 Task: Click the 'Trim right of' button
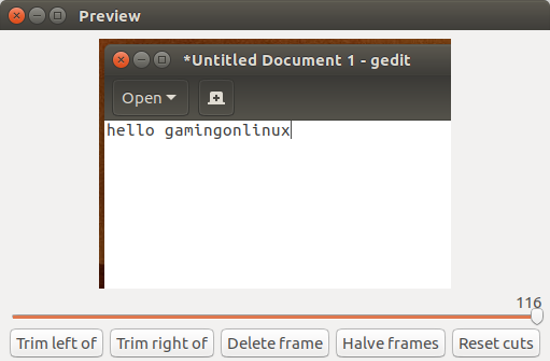click(162, 343)
